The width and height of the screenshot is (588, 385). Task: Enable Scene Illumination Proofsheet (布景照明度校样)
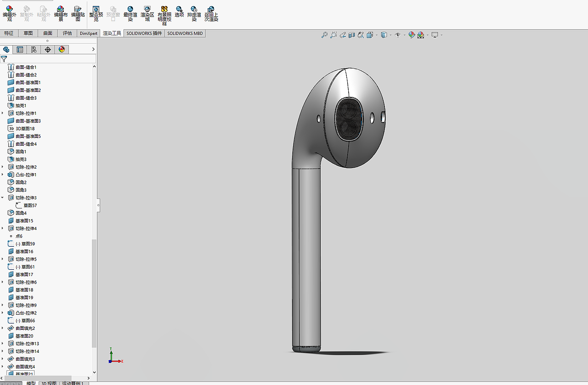[x=164, y=13]
